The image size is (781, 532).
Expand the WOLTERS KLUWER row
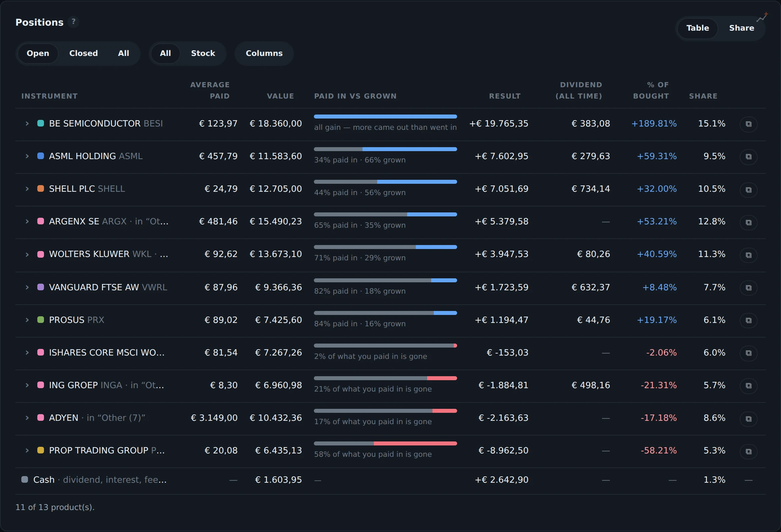click(x=27, y=254)
